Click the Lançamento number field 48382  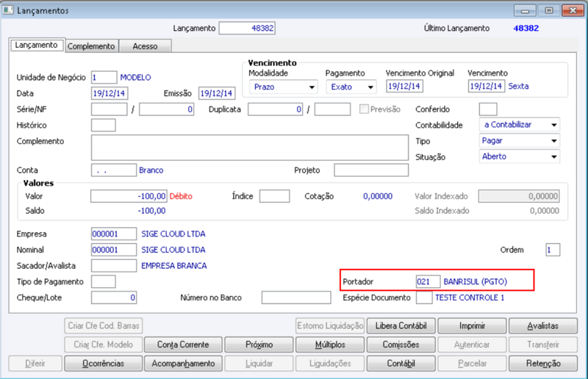pyautogui.click(x=247, y=28)
